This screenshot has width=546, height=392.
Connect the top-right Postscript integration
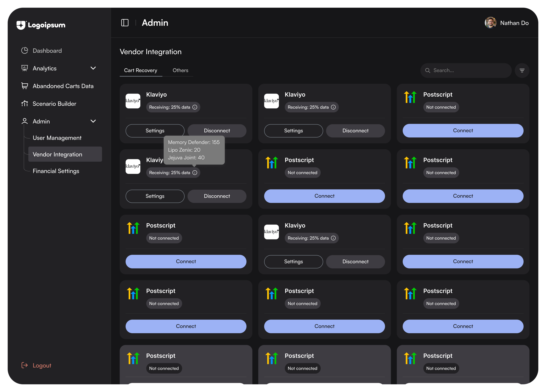[x=463, y=130]
